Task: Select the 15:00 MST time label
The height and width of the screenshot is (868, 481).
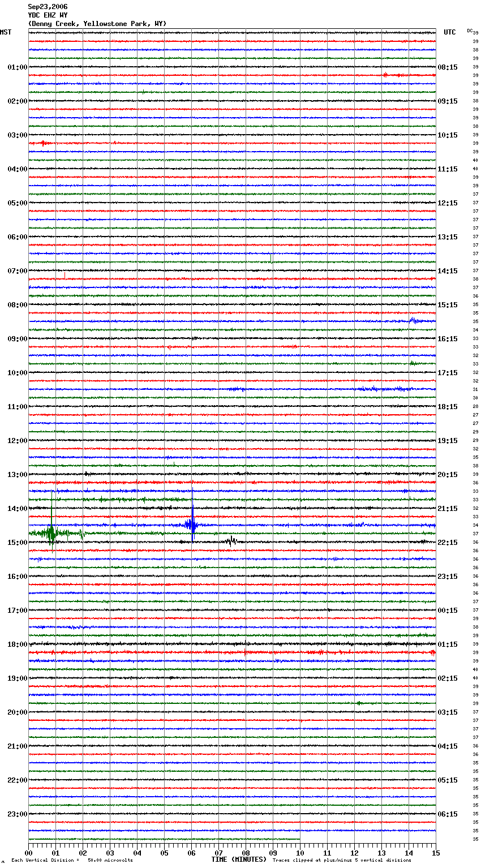Action: point(17,543)
